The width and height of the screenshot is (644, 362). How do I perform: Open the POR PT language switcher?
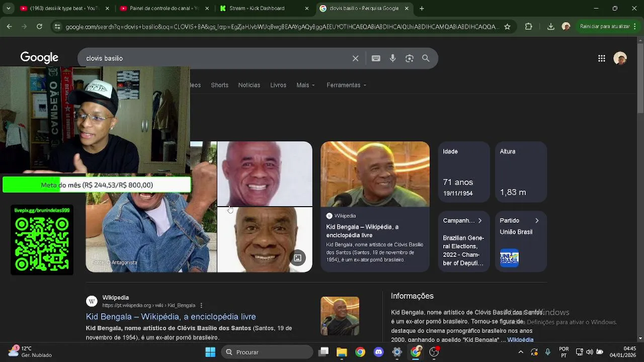coord(564,352)
